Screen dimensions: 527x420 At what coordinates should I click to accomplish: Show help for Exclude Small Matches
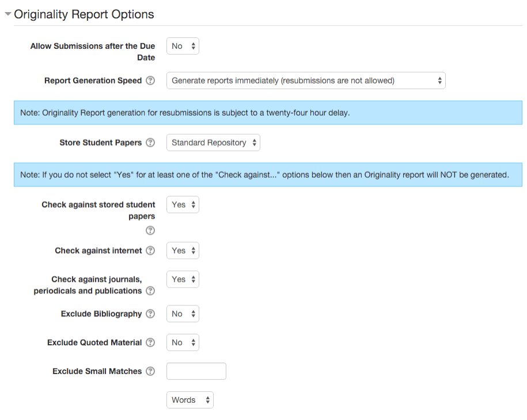click(150, 371)
